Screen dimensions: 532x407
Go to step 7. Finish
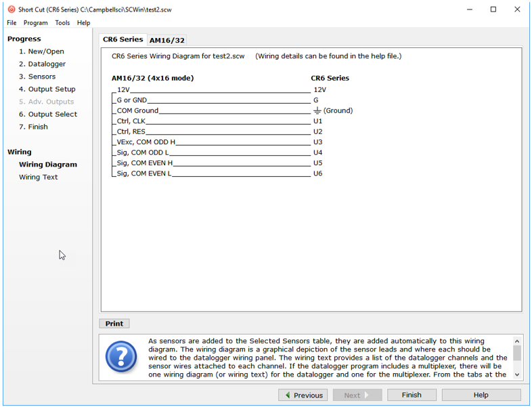tap(33, 127)
